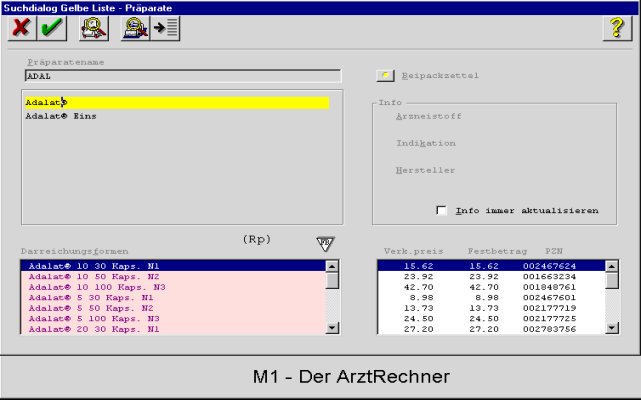Viewport: 641px width, 400px height.
Task: Start search with the magnifier icon
Action: [94, 28]
